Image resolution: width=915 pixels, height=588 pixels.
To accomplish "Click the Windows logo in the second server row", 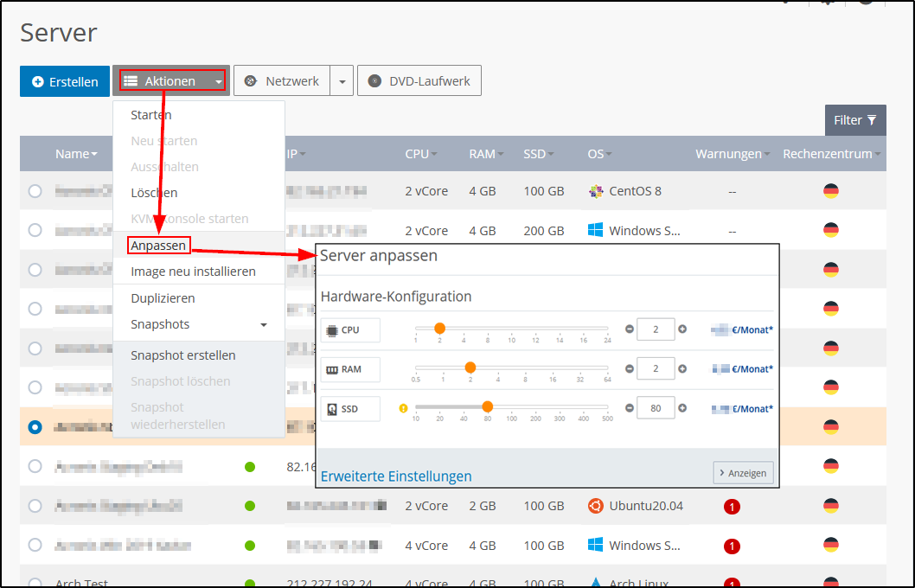I will (x=594, y=230).
